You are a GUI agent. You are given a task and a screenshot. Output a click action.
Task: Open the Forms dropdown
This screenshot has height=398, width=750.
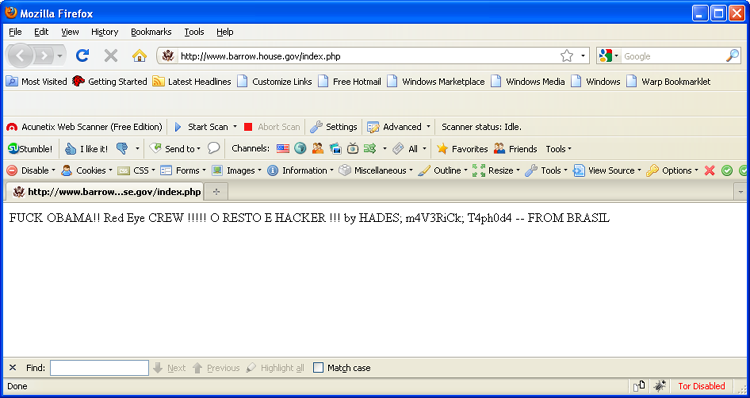click(183, 170)
